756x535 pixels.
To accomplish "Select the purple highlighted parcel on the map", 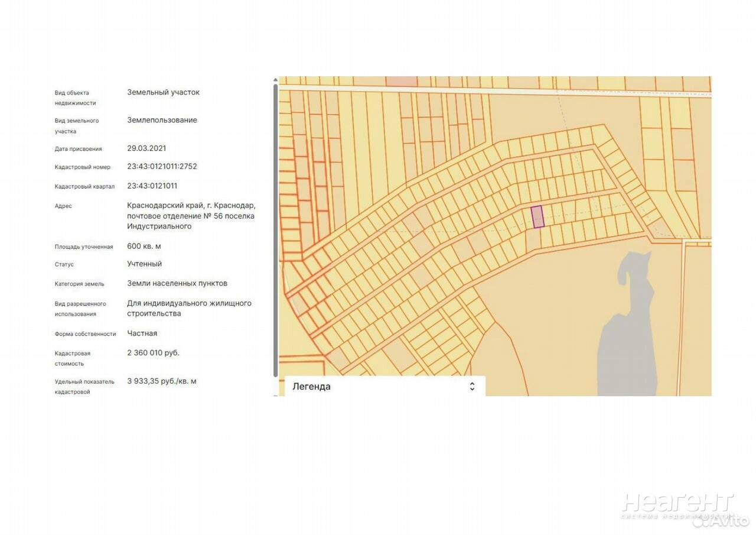I will [x=537, y=217].
